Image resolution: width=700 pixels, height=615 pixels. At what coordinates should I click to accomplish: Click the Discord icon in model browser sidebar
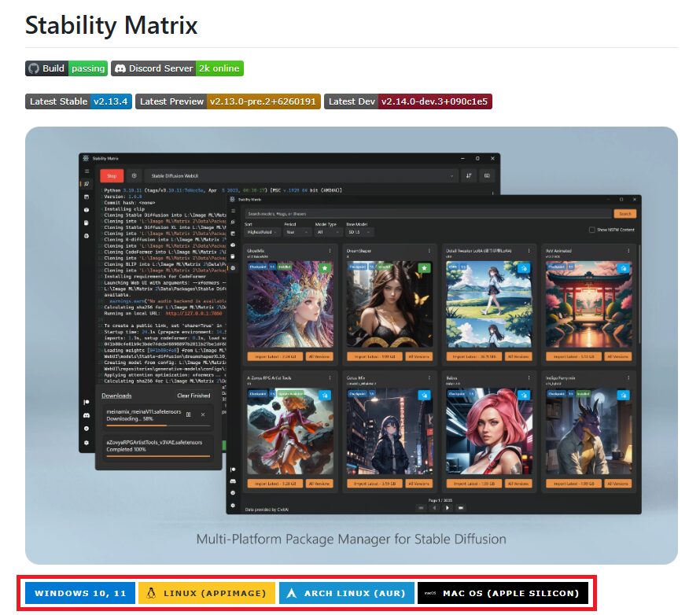pos(233,481)
